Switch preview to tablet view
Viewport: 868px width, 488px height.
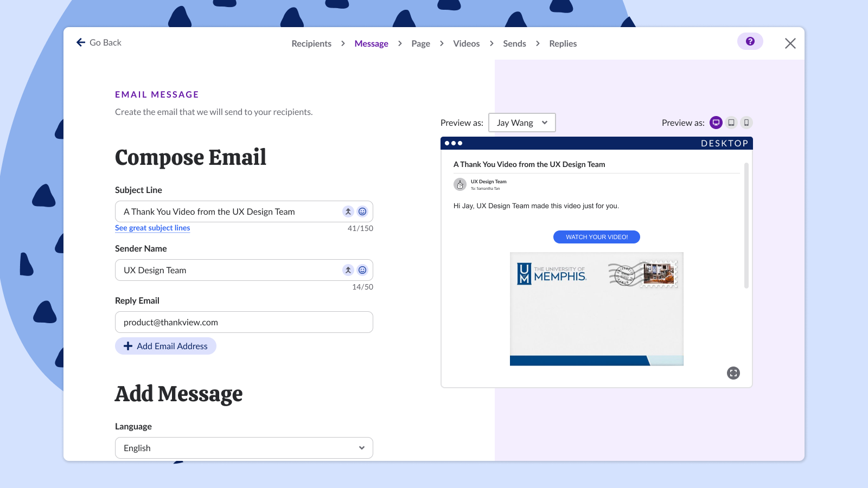coord(731,123)
